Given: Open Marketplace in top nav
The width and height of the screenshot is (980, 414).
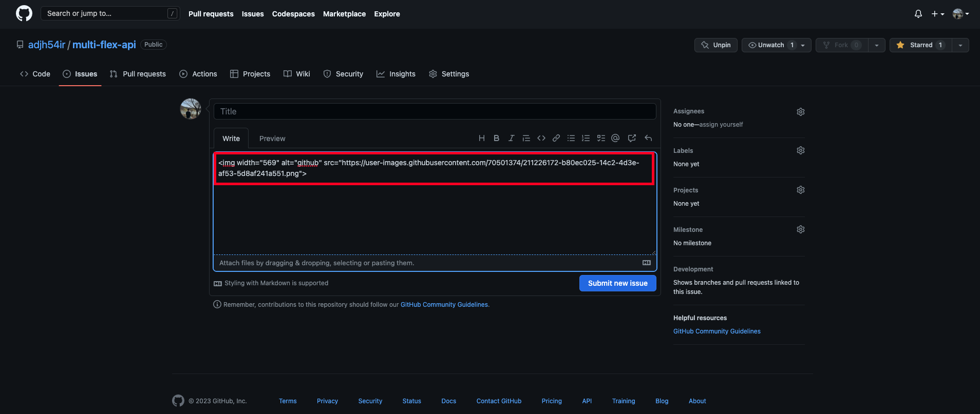Looking at the screenshot, I should click(345, 14).
